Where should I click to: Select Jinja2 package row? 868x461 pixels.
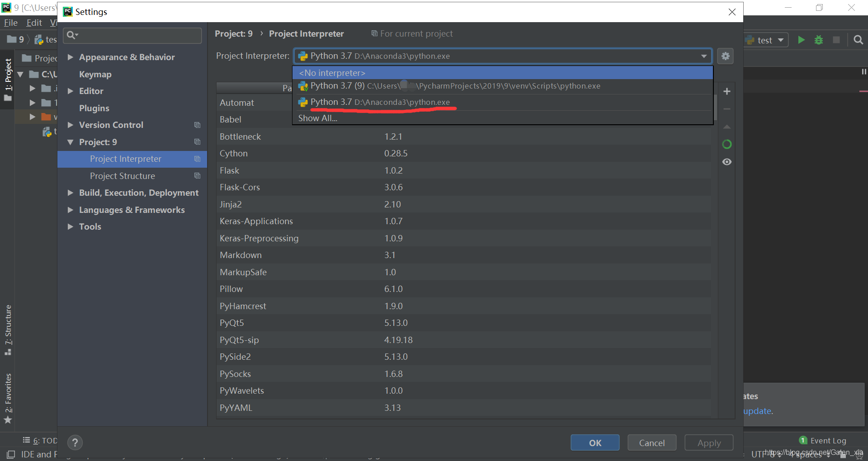pyautogui.click(x=463, y=204)
